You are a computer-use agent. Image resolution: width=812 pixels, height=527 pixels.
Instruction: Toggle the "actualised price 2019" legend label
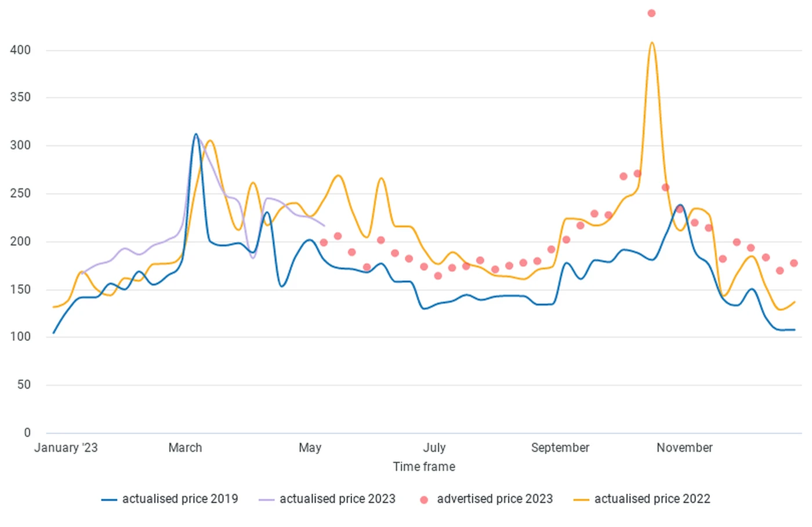[180, 499]
